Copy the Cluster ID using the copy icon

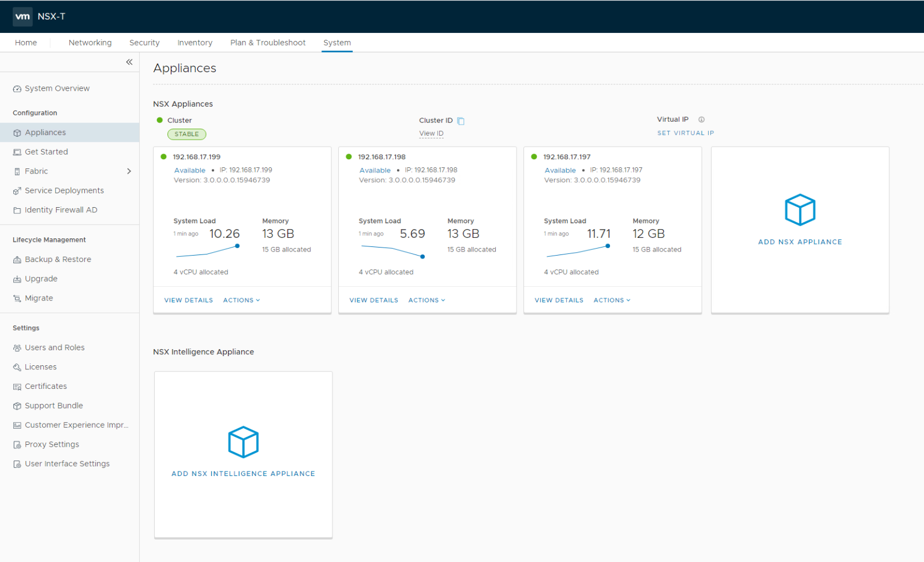pos(460,120)
